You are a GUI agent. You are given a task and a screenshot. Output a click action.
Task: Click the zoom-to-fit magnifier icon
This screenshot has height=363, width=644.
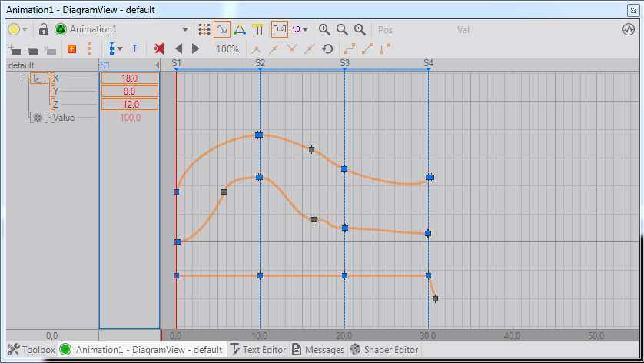pyautogui.click(x=360, y=29)
